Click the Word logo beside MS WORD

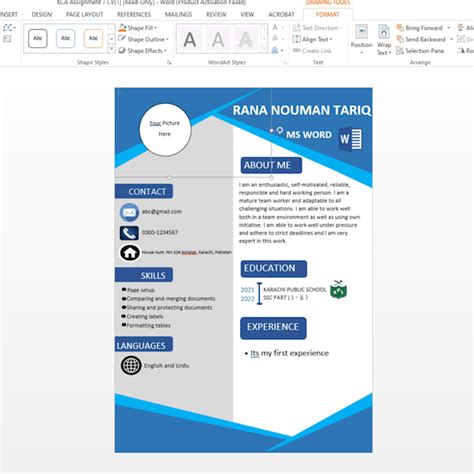click(350, 139)
